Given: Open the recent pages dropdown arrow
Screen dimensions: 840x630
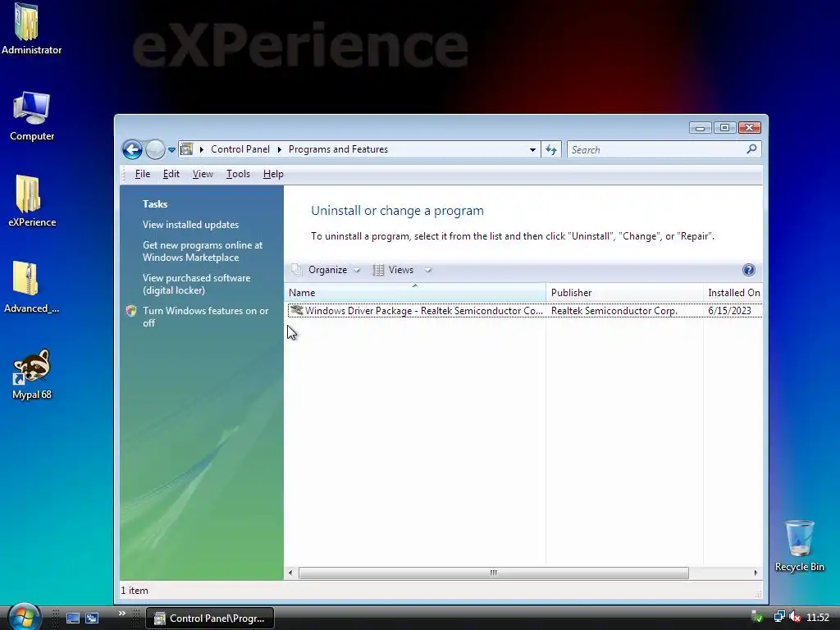Looking at the screenshot, I should 171,150.
